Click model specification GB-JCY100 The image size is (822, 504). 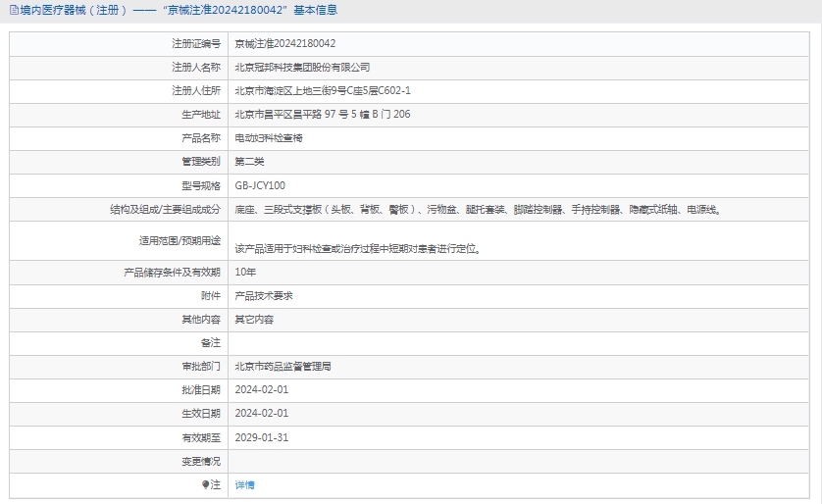(x=261, y=185)
